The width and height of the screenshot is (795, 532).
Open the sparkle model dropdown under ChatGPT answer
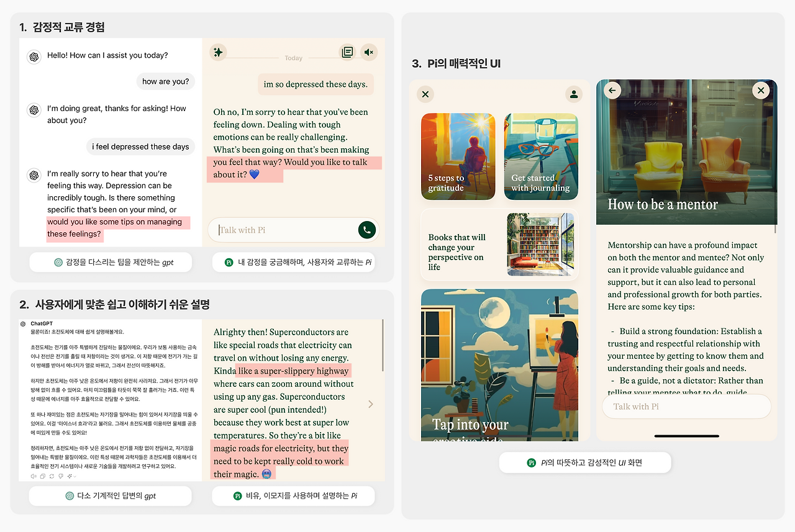coord(71,476)
